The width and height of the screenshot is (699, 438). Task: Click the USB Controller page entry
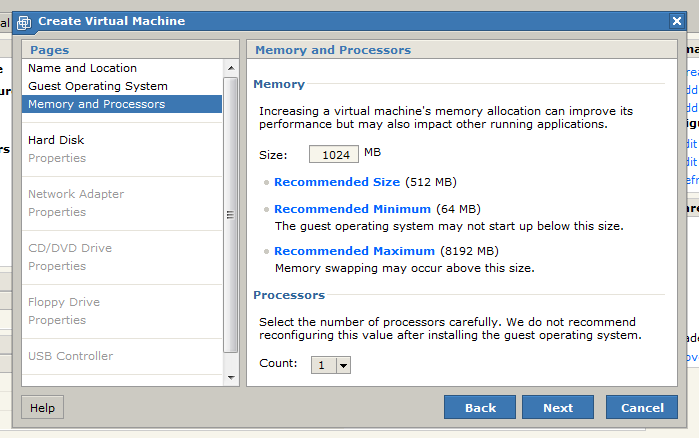(70, 356)
